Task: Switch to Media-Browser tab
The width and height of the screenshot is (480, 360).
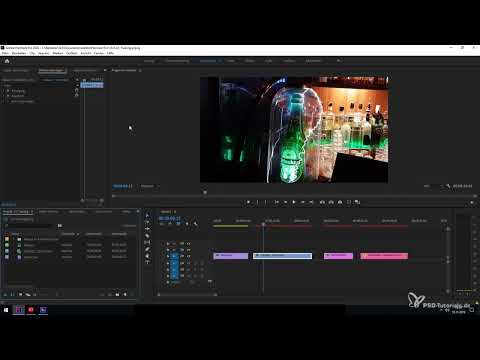Action: 49,211
